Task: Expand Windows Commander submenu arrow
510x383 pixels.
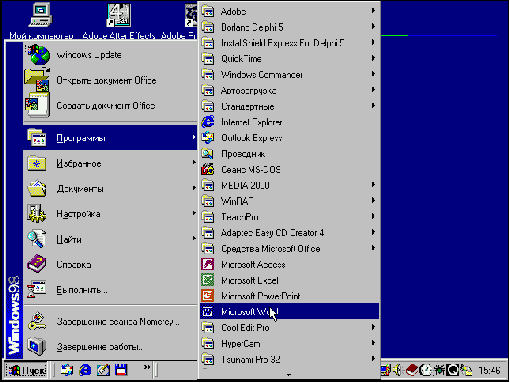Action: [x=373, y=74]
